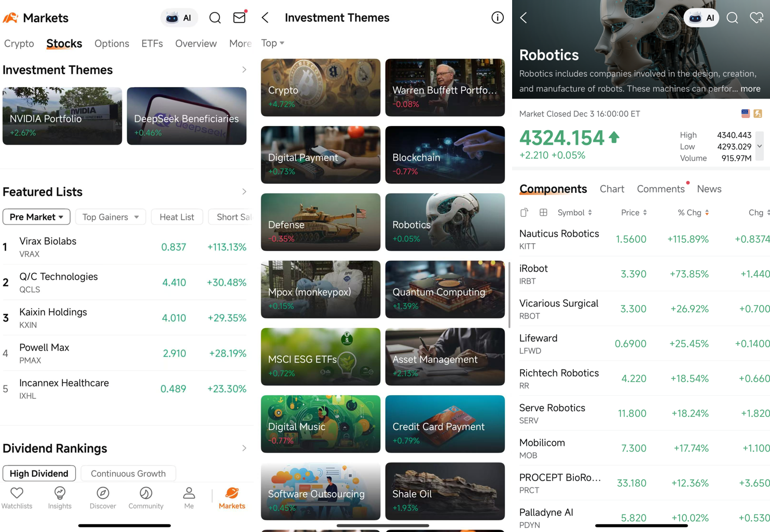The height and width of the screenshot is (532, 770).
Task: Open the Quantum Computing theme card
Action: [445, 289]
